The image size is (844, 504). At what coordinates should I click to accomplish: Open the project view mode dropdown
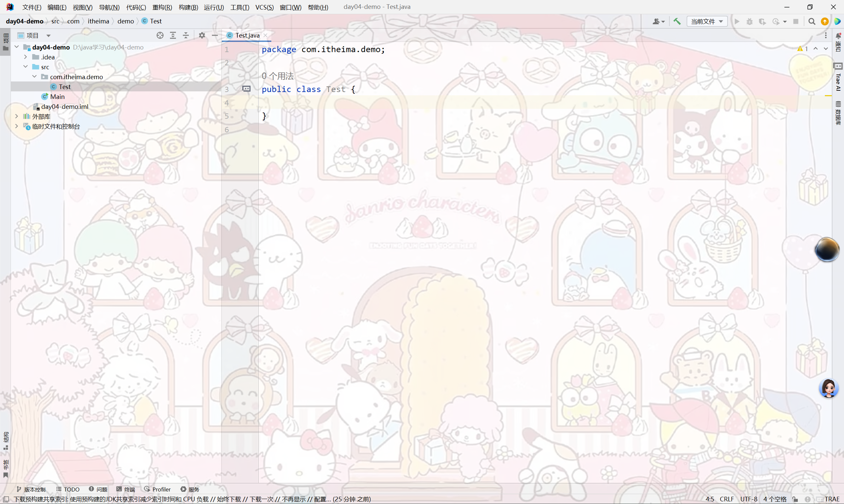[x=49, y=35]
